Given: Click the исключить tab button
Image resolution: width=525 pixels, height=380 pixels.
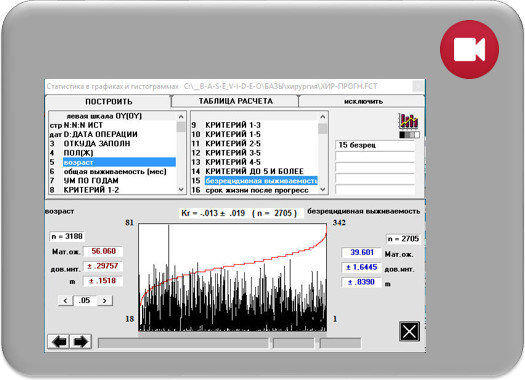Looking at the screenshot, I should (363, 101).
